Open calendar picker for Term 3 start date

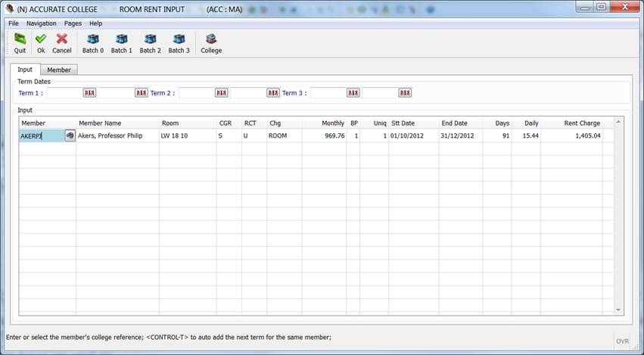pyautogui.click(x=353, y=93)
